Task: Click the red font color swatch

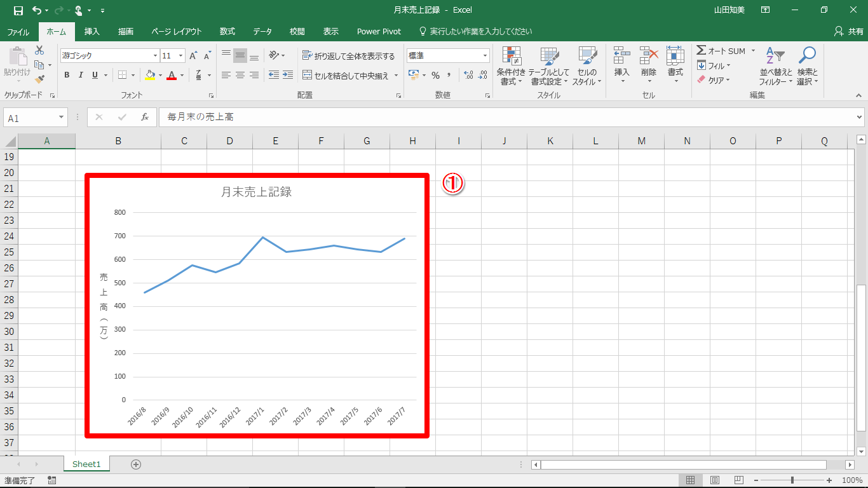Action: (x=171, y=75)
